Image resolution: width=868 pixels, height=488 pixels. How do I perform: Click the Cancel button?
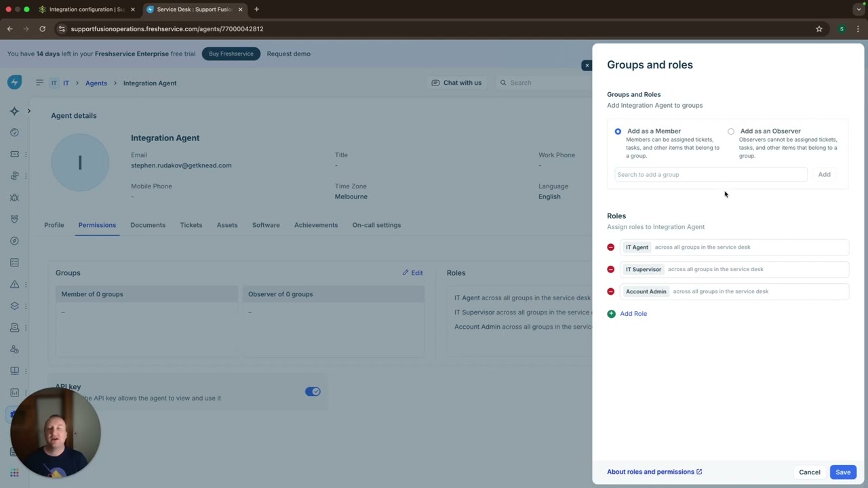click(810, 472)
